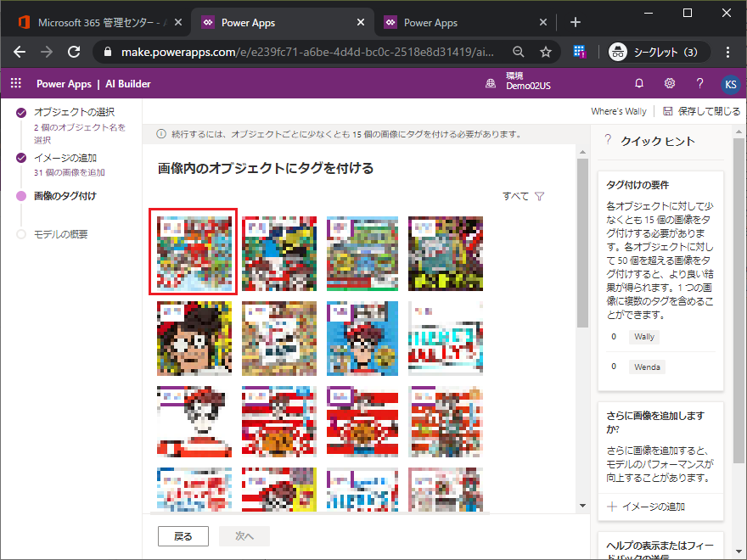Click the イメージの追加 link in hints panel
Screen dimensions: 747x560
(653, 507)
